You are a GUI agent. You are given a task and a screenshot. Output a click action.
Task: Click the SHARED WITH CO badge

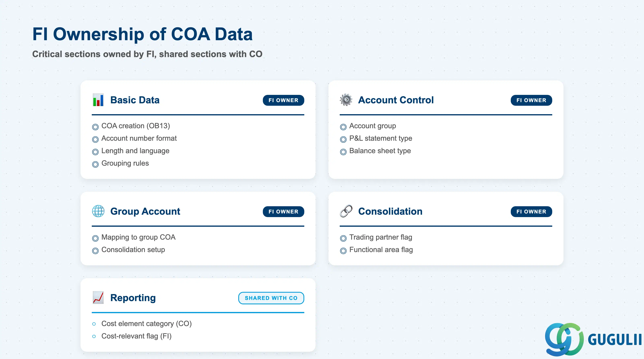coord(271,298)
